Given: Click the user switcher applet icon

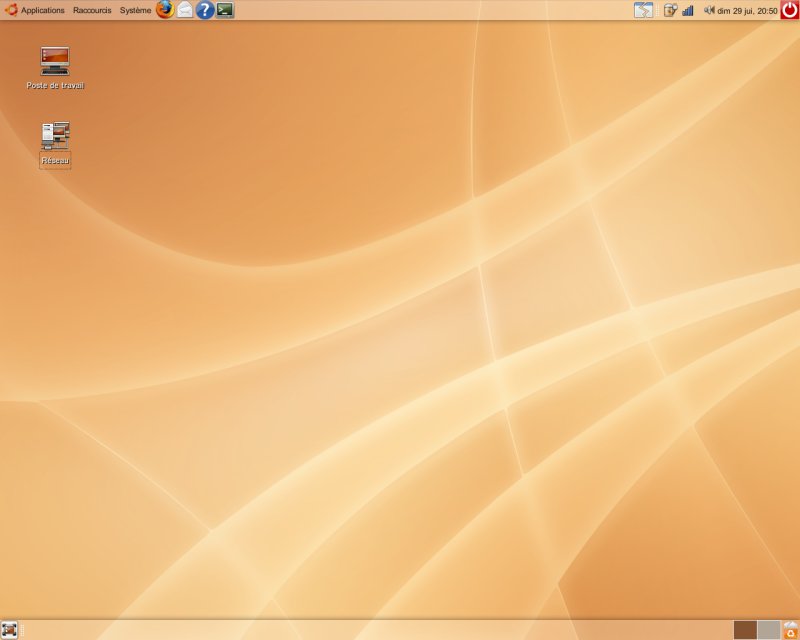Looking at the screenshot, I should pos(643,10).
